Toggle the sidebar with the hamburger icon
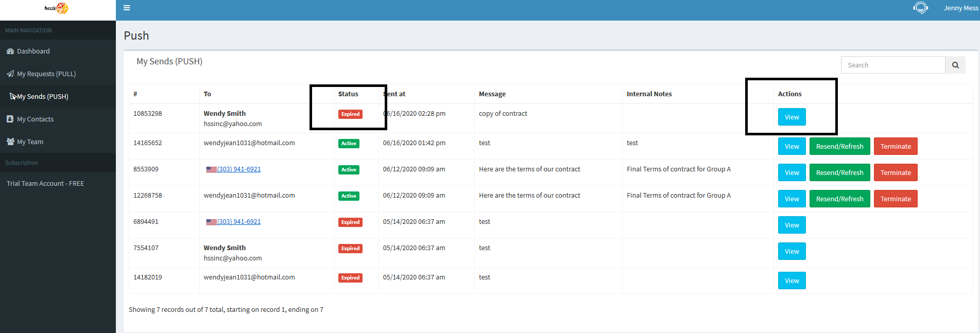Screen dimensions: 980x333 127,8
